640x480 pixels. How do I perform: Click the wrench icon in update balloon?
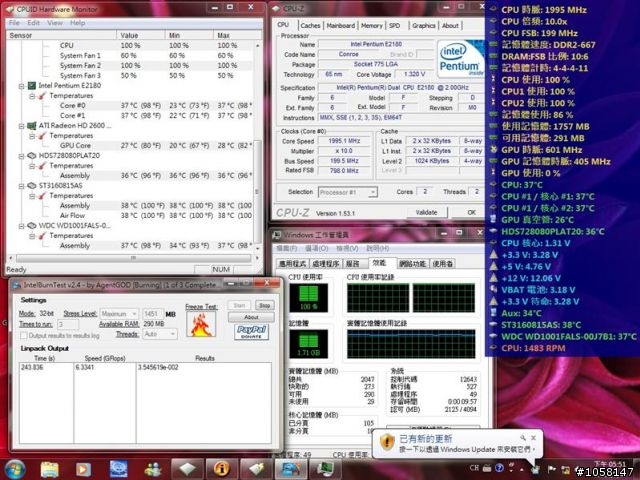click(523, 438)
